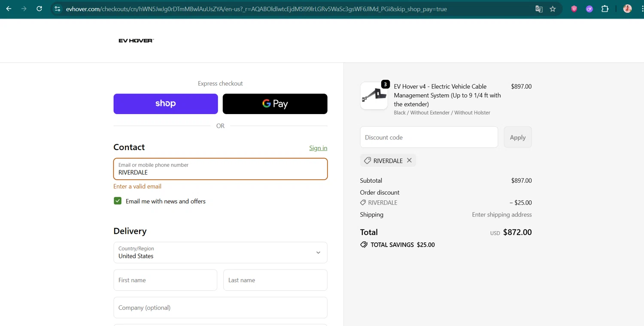Focus the Last name field

coord(275,280)
